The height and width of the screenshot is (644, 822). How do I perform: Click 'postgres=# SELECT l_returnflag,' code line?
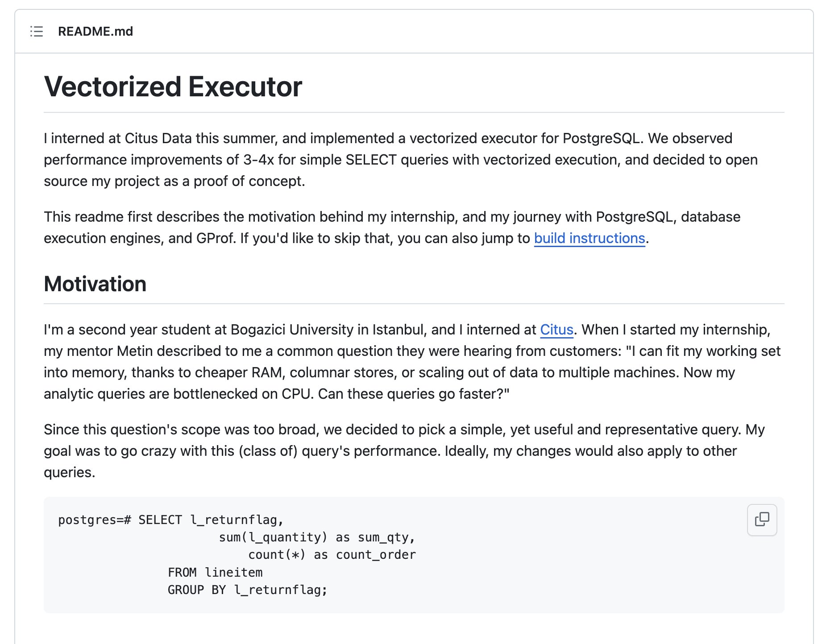(x=171, y=520)
